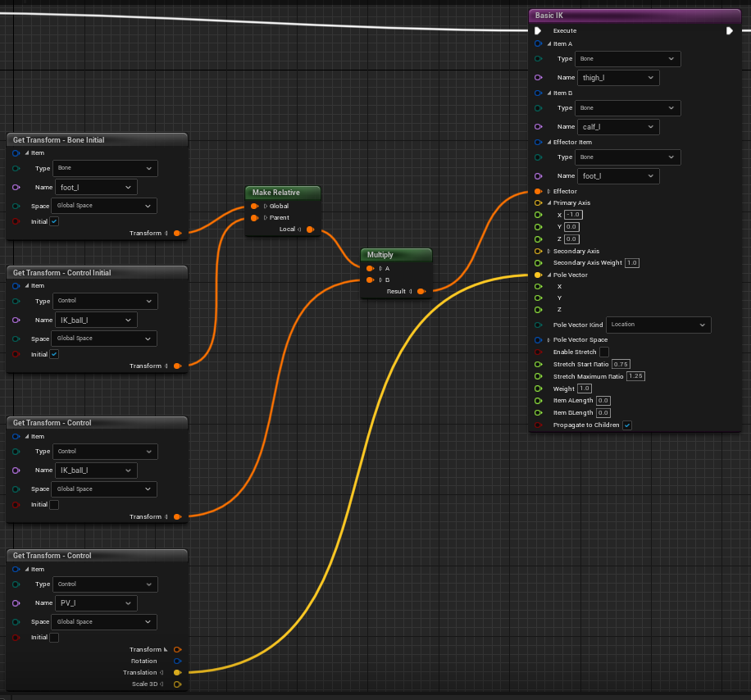Open the thigh_l Name dropdown on Basic IK
The height and width of the screenshot is (700, 751).
[x=618, y=77]
